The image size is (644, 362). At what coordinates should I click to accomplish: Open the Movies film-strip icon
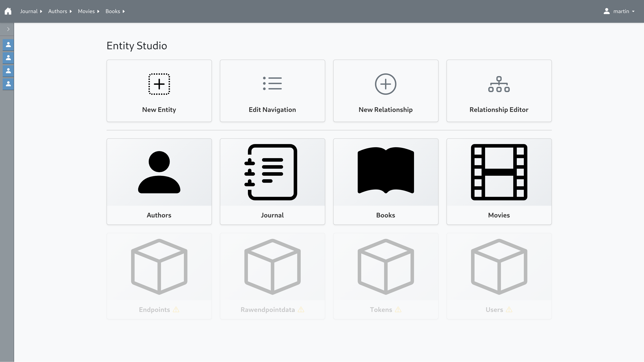499,172
